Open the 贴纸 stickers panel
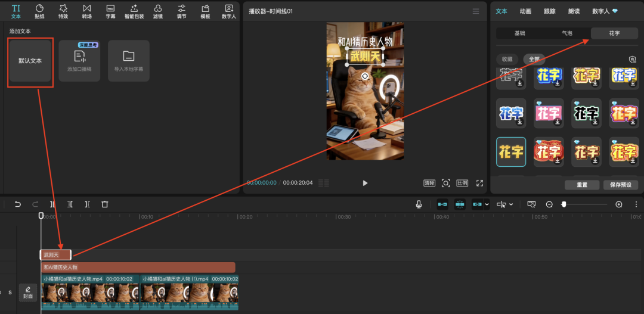Image resolution: width=644 pixels, height=314 pixels. click(x=40, y=11)
